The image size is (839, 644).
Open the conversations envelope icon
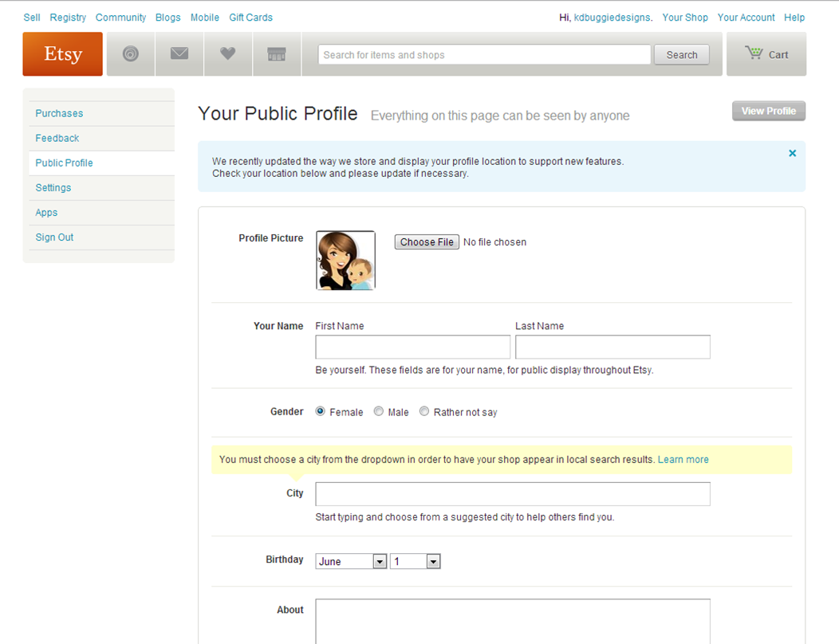(179, 53)
